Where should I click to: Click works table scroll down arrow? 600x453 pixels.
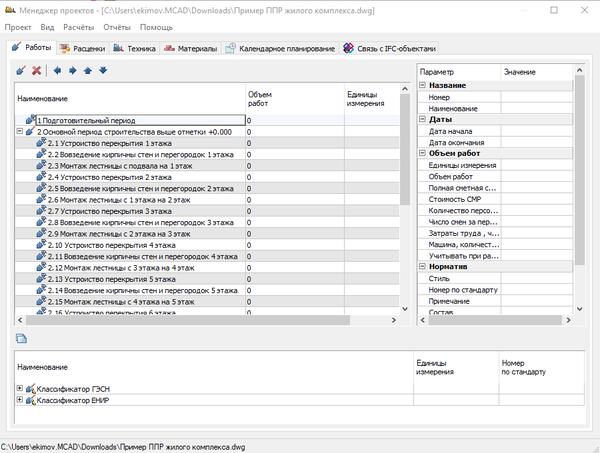pyautogui.click(x=405, y=308)
